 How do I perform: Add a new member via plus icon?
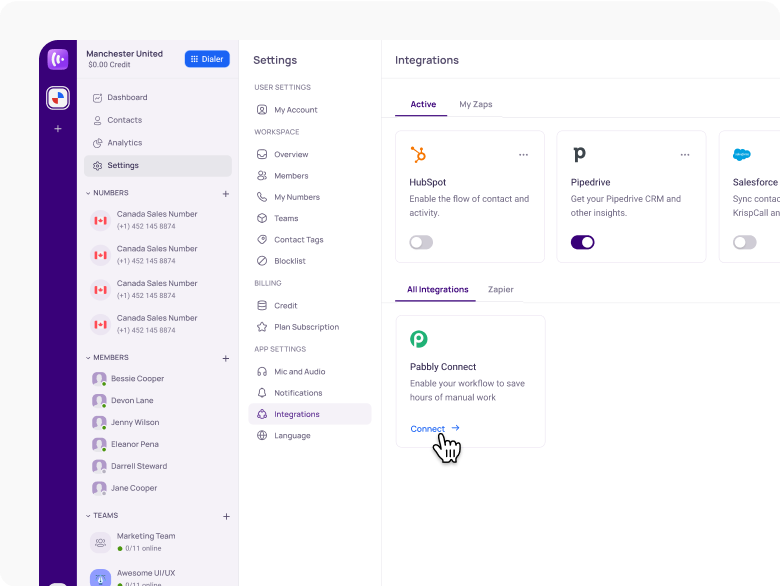pos(226,358)
